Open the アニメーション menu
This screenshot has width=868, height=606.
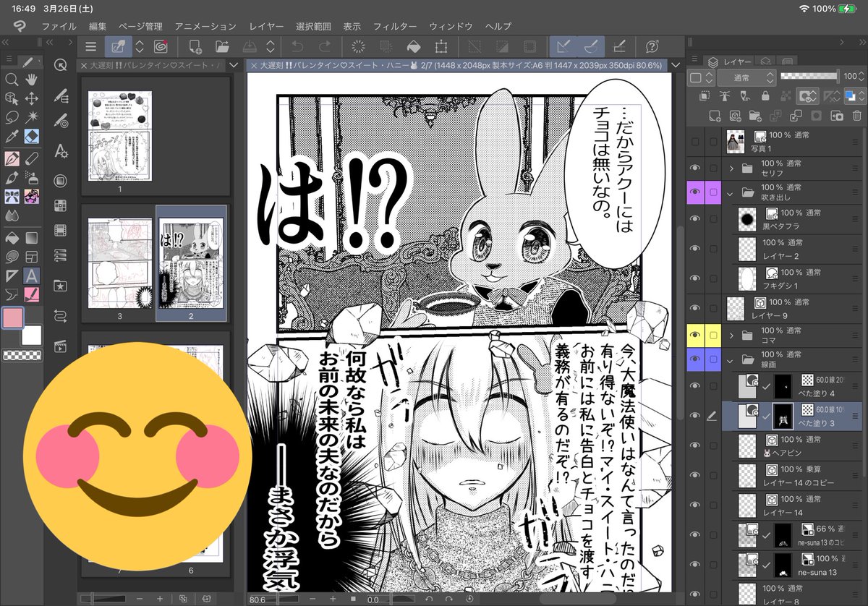pos(205,26)
